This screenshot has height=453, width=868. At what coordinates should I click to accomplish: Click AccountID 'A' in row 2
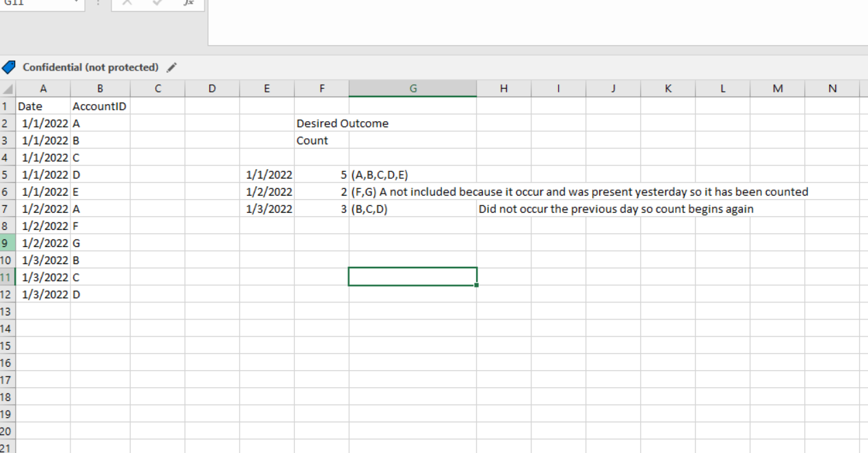[x=100, y=123]
